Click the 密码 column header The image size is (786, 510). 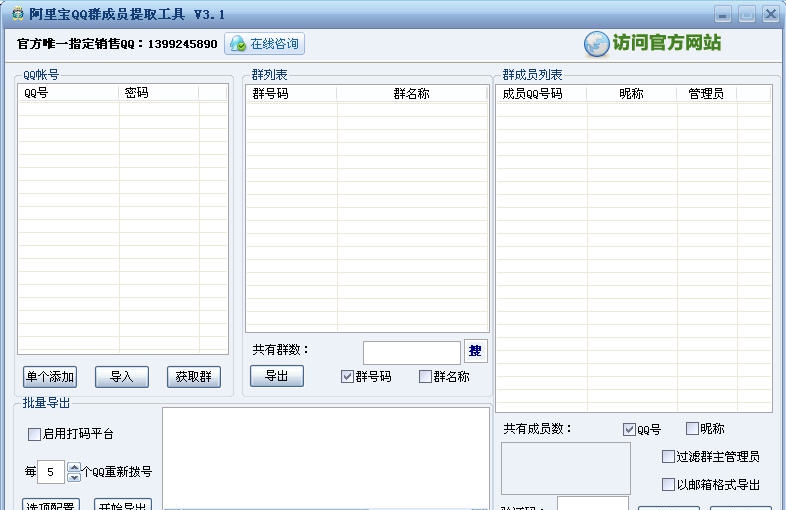click(x=159, y=93)
